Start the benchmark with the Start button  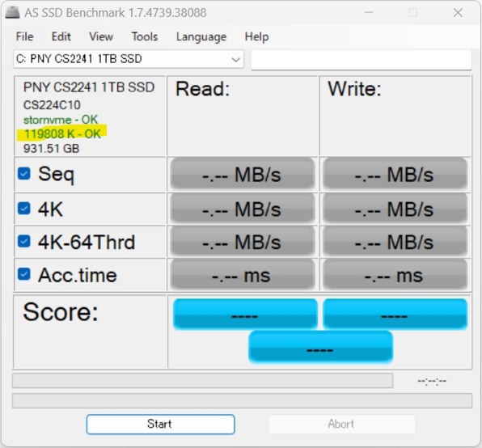point(160,425)
